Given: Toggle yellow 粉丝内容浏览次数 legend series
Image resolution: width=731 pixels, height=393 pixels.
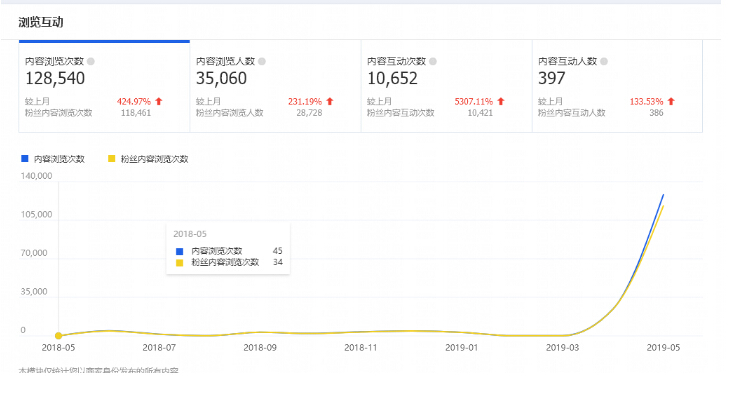Looking at the screenshot, I should tap(148, 159).
